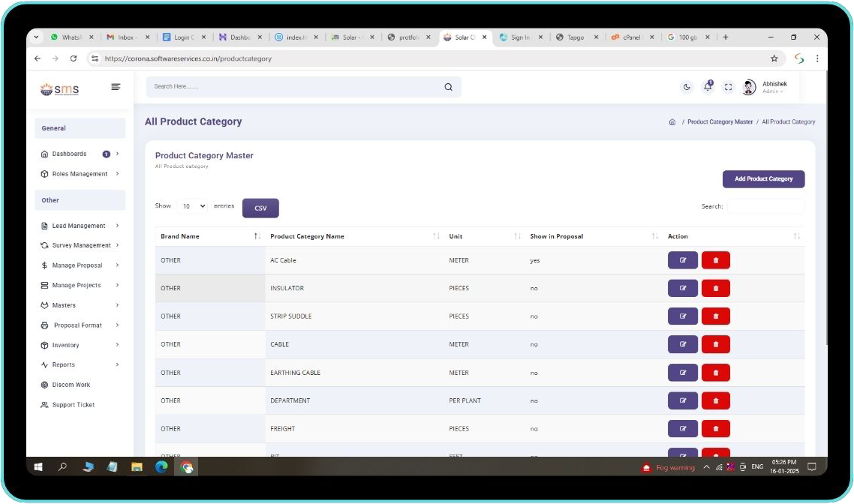Expand the Dashboards sidebar menu
854x504 pixels.
tap(80, 154)
